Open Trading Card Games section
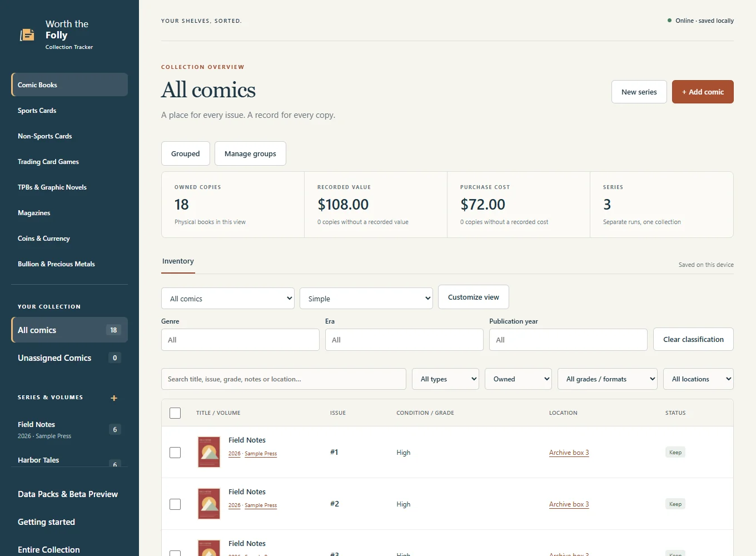Screen dimensions: 756x556 (69, 162)
